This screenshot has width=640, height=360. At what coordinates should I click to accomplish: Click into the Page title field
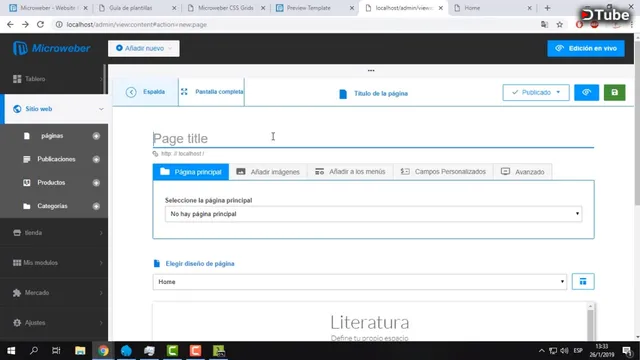coord(373,138)
